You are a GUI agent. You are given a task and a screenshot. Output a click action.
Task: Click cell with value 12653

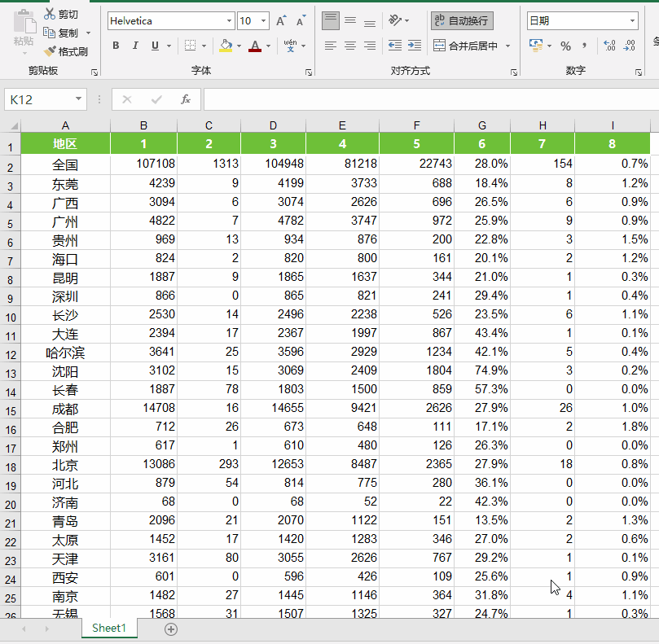[x=274, y=464]
